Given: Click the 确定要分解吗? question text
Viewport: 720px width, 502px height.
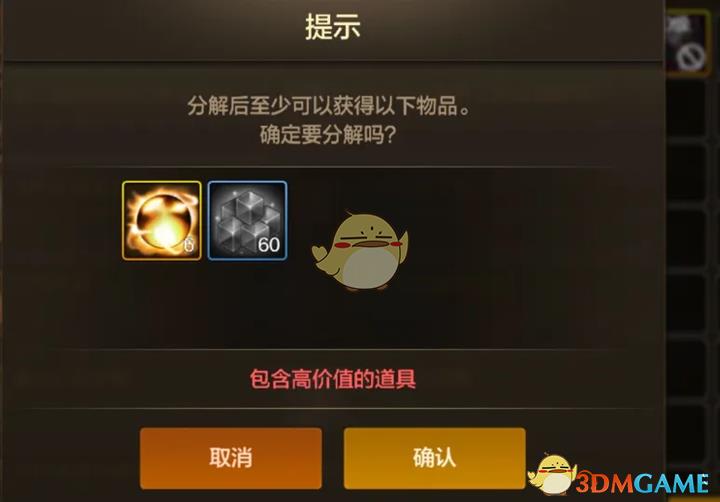Looking at the screenshot, I should 328,135.
